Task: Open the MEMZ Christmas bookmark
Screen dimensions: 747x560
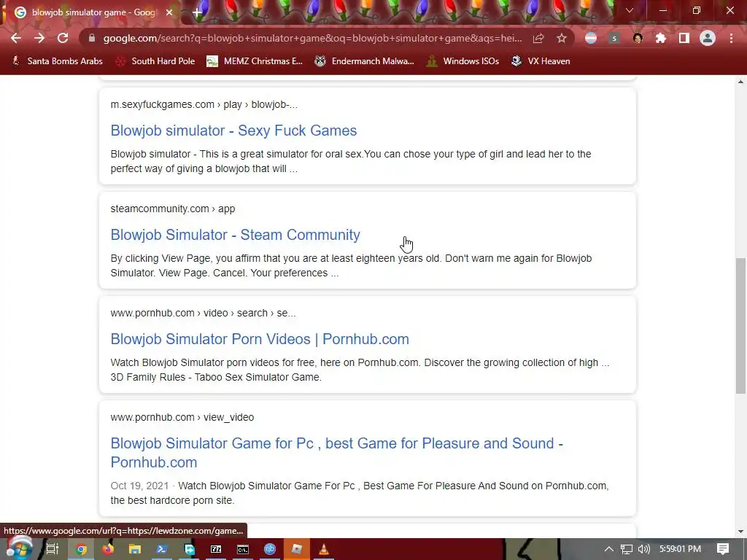Action: pos(255,61)
